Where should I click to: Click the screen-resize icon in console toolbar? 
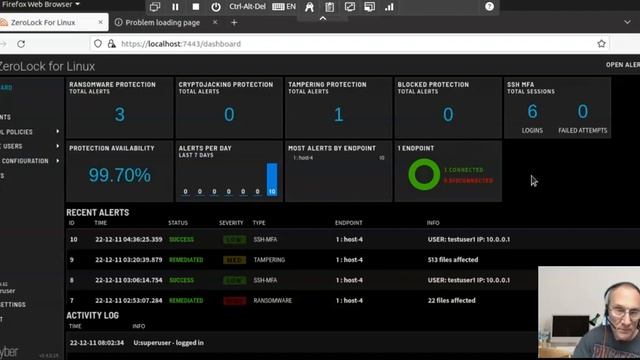(x=349, y=7)
